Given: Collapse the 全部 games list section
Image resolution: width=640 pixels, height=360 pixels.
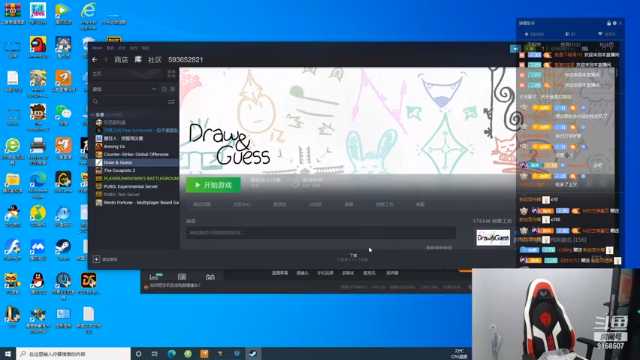Looking at the screenshot, I should [93, 115].
